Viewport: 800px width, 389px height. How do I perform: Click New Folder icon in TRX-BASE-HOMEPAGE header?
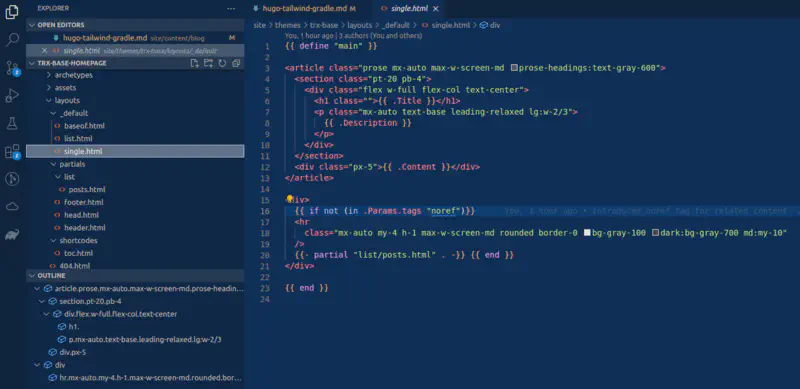pos(208,63)
